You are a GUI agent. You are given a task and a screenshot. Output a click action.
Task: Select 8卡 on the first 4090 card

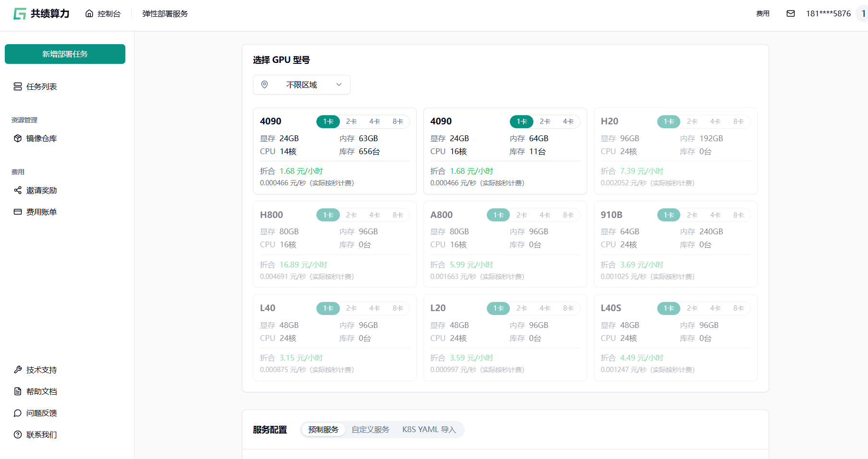[x=398, y=121]
